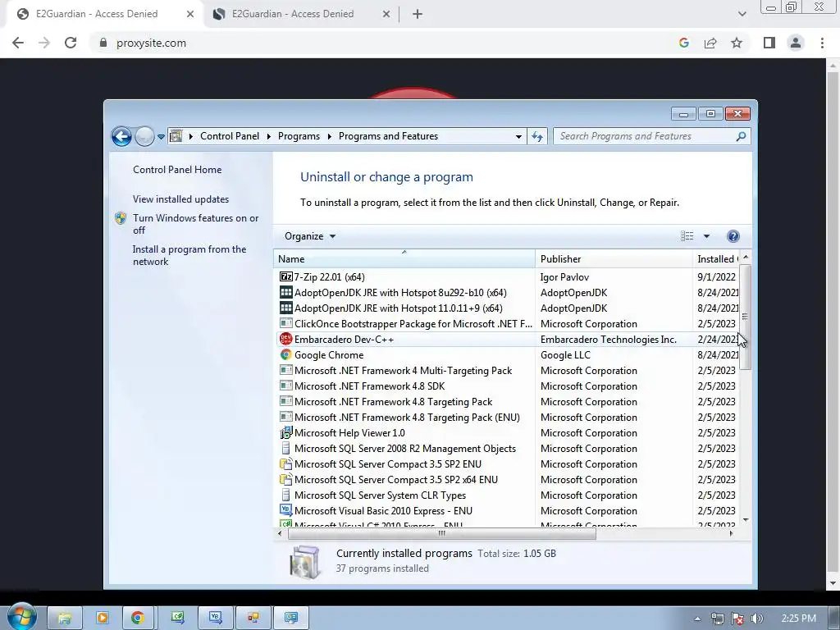The height and width of the screenshot is (630, 840).
Task: Click Programs and Features in the breadcrumb
Action: coord(388,137)
